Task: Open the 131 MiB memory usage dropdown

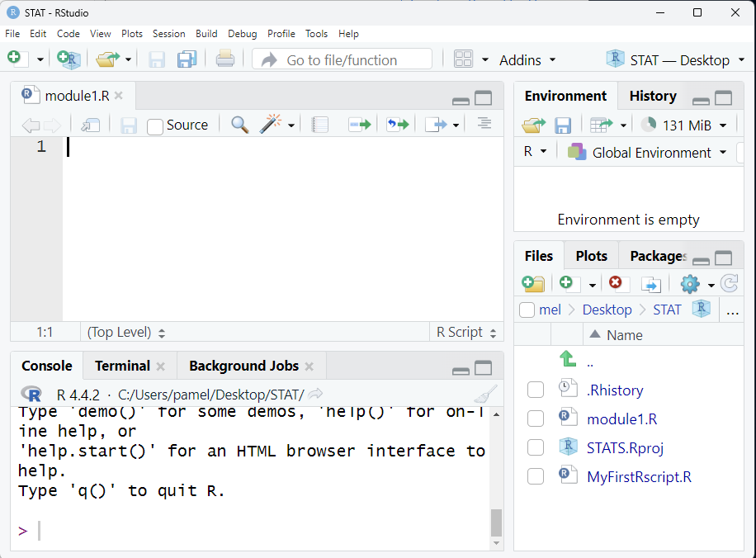Action: click(683, 125)
